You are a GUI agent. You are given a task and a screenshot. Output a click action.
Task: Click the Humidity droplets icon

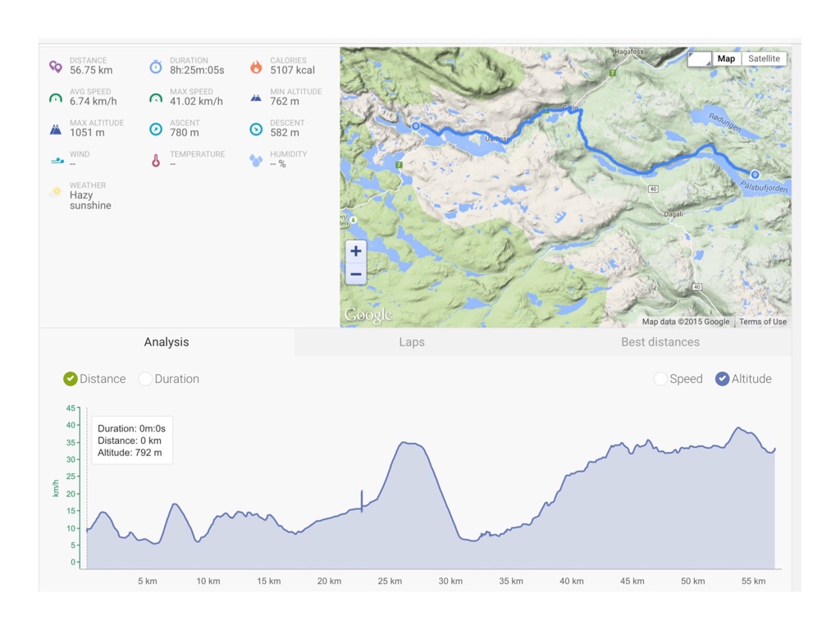pos(256,160)
